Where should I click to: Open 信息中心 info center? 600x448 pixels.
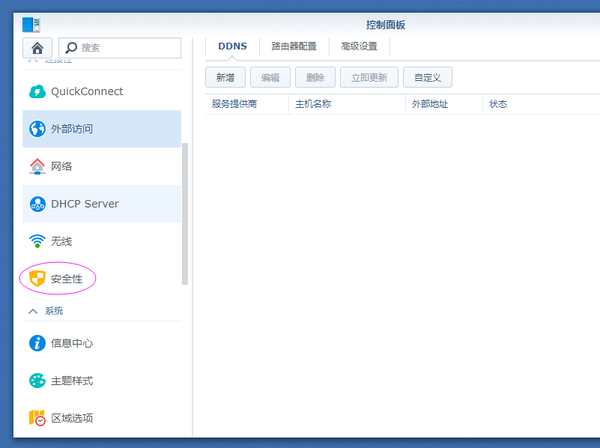(101, 343)
